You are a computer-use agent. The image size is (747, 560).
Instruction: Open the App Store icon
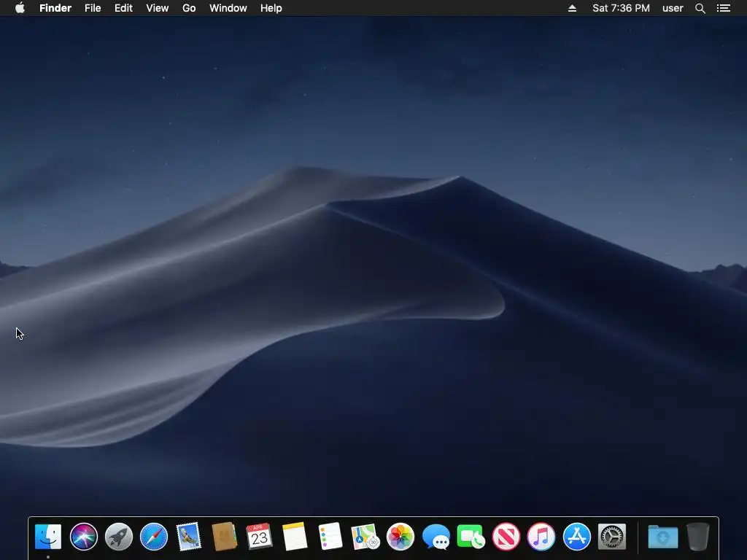[x=576, y=537]
